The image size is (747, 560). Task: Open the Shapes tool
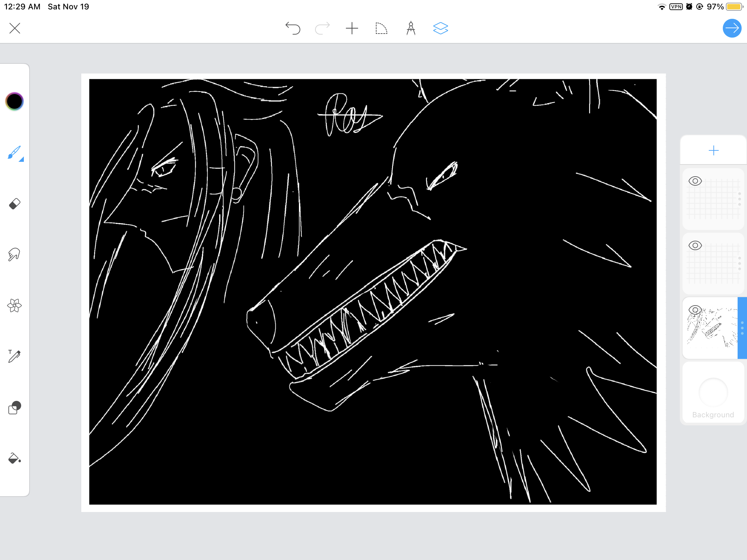pos(14,408)
